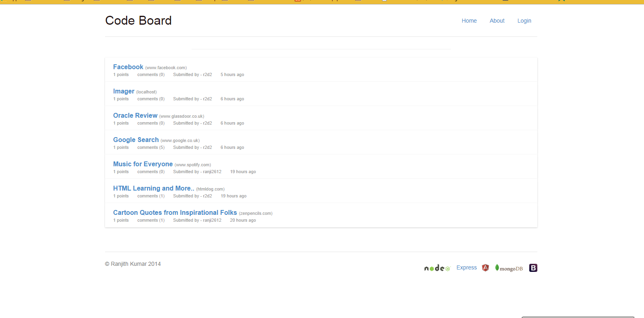
Task: View comments (0) for Facebook post
Action: (151, 74)
